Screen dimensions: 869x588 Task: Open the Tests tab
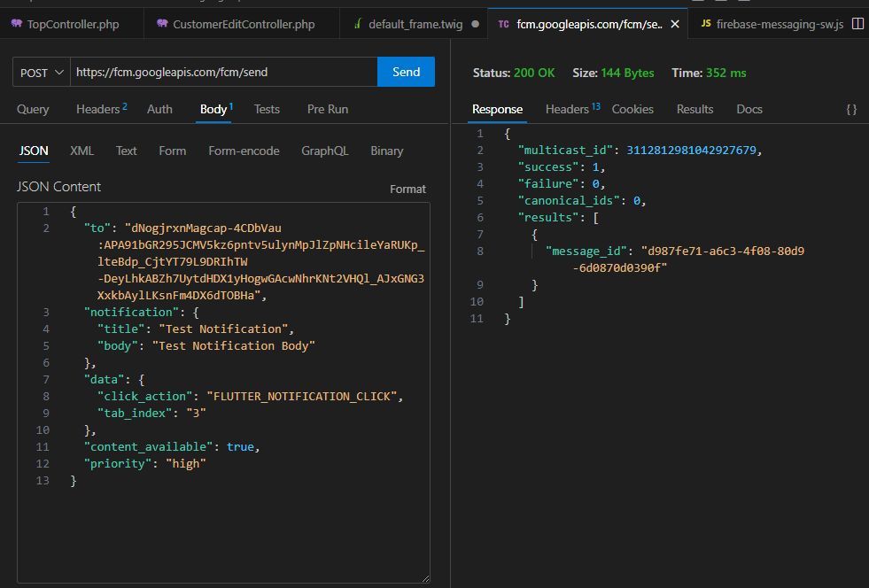pyautogui.click(x=267, y=109)
